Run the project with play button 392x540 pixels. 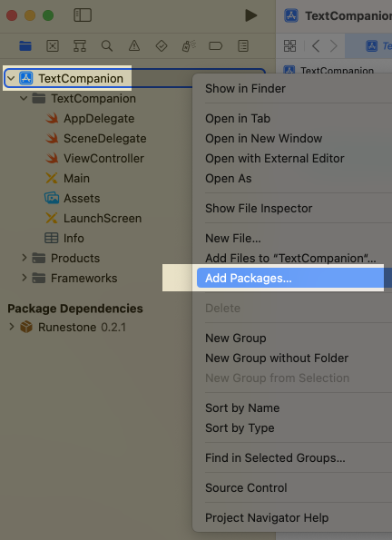(250, 15)
